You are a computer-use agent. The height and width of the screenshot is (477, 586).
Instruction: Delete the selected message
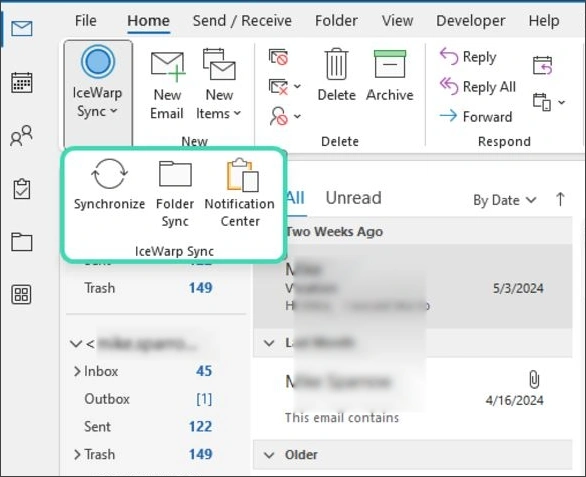coord(336,75)
